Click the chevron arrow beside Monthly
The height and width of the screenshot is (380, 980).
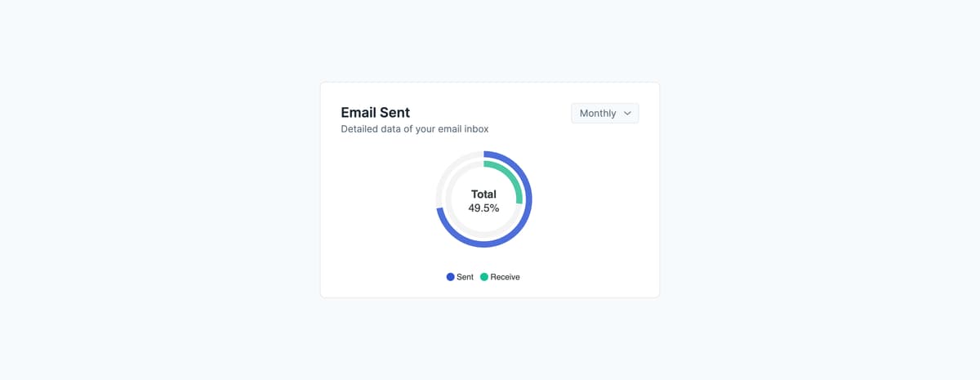tap(627, 114)
